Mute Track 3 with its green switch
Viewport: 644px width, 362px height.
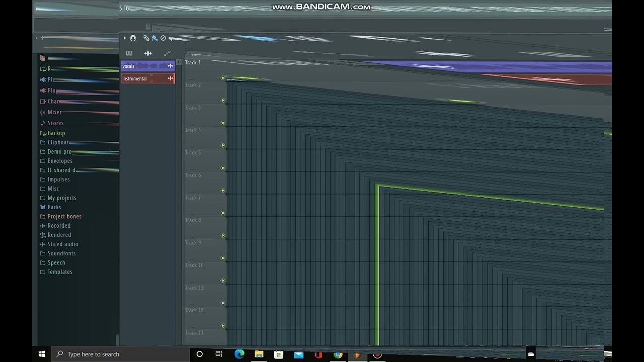tap(223, 123)
